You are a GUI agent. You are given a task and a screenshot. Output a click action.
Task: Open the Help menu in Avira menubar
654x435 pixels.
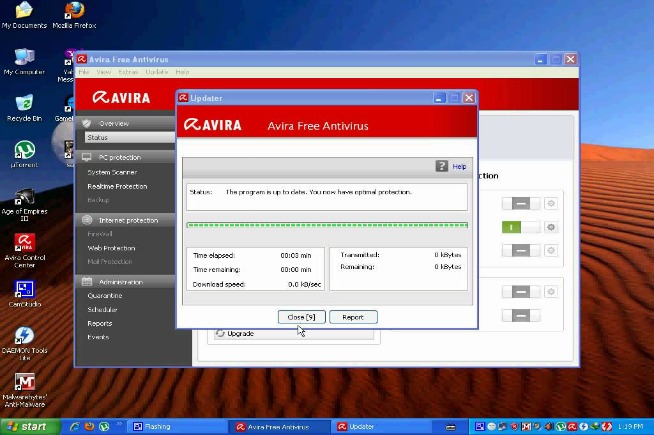tap(182, 72)
